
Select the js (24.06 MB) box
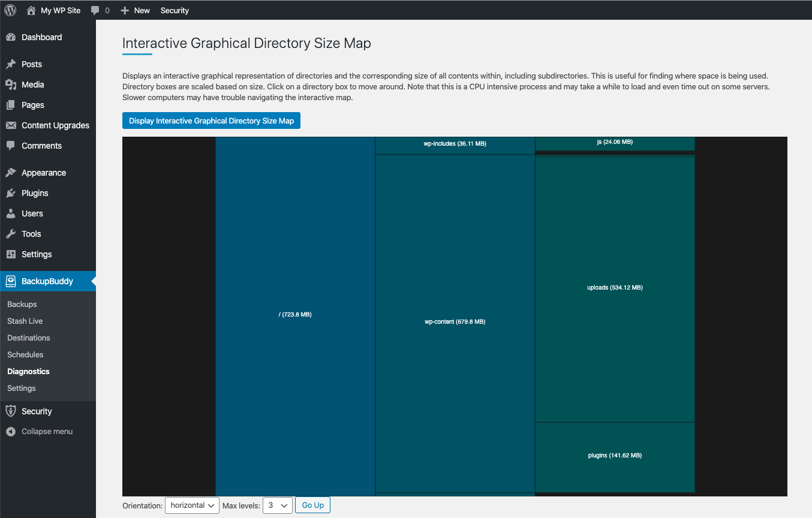point(615,143)
